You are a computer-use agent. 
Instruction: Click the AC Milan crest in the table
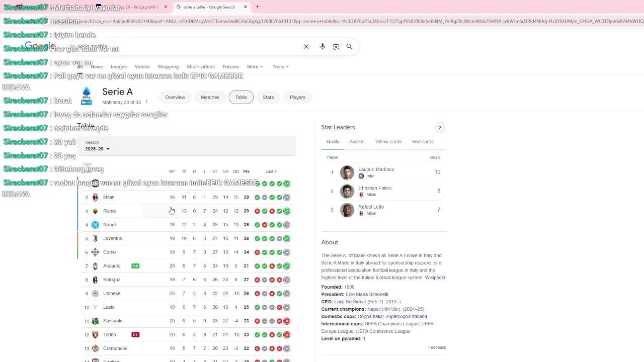95,197
